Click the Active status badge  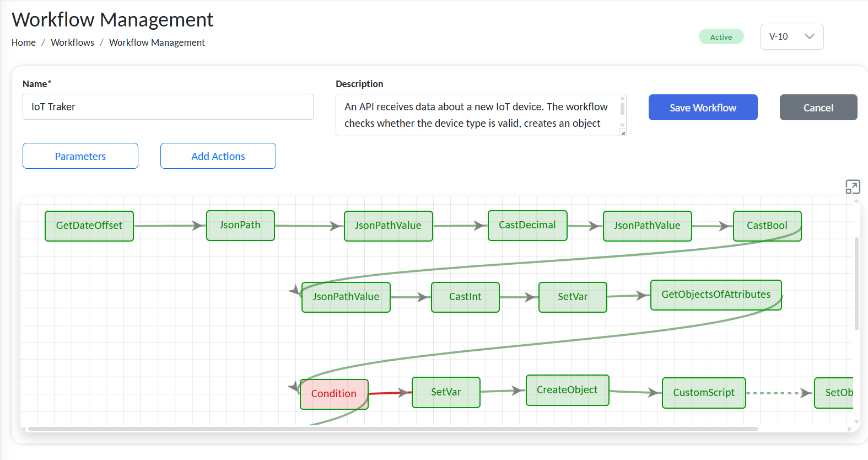pos(721,37)
